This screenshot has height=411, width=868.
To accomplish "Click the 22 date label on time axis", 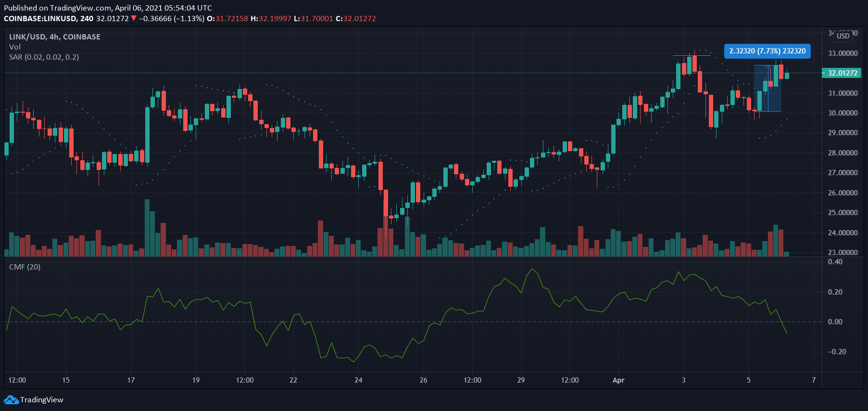I will click(x=293, y=380).
